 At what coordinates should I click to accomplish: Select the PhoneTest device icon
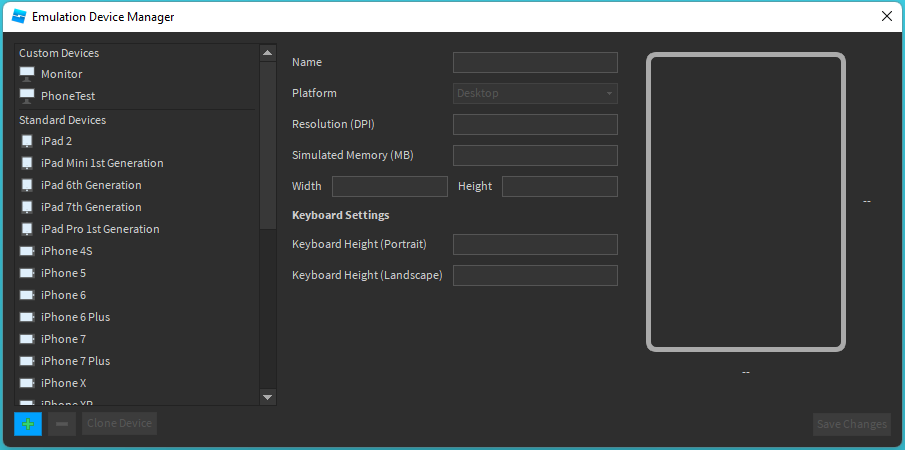(27, 96)
